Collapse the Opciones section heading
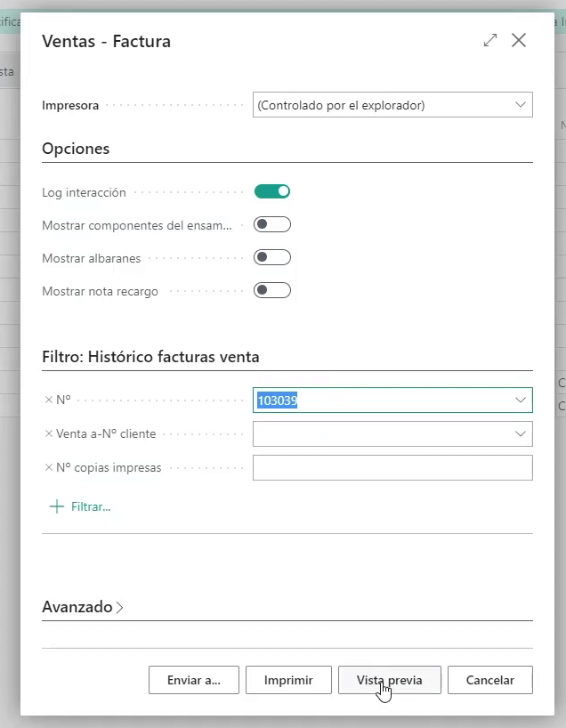 76,149
